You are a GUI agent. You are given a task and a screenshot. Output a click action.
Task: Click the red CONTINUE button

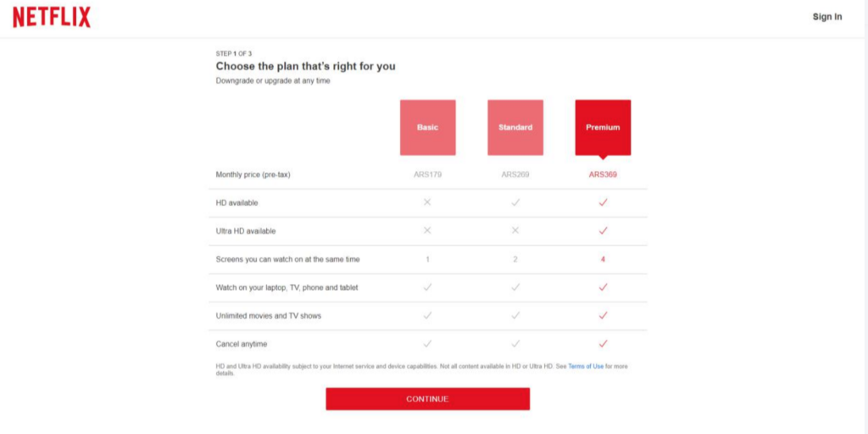427,399
